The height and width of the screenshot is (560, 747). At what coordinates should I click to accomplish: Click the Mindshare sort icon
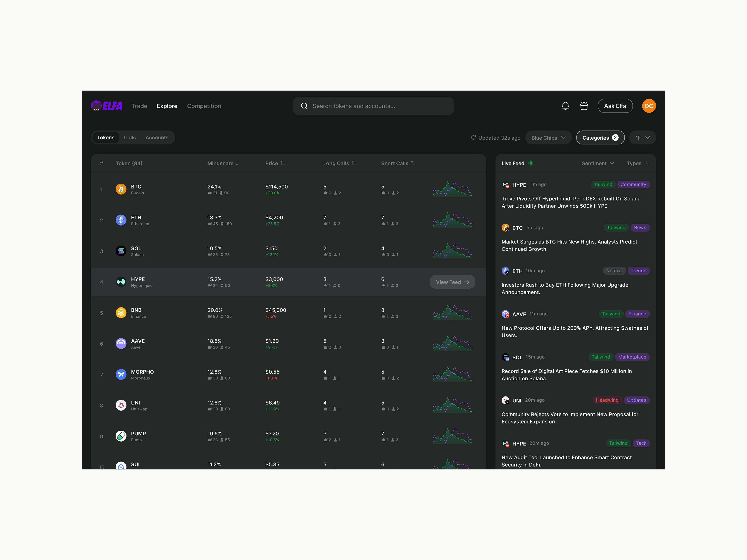point(238,163)
